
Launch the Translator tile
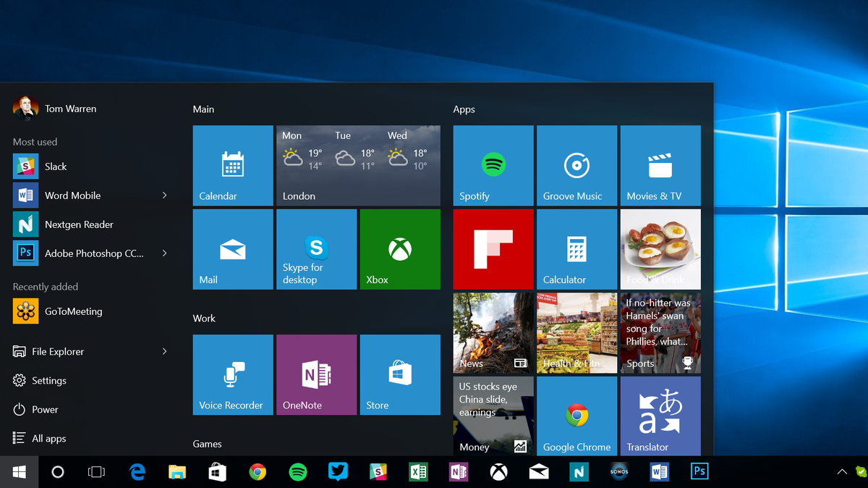tap(660, 416)
